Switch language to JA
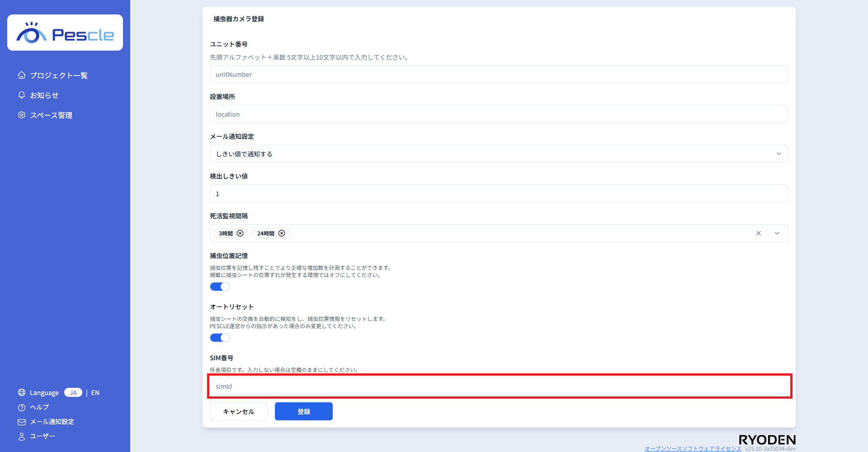 pos(73,392)
